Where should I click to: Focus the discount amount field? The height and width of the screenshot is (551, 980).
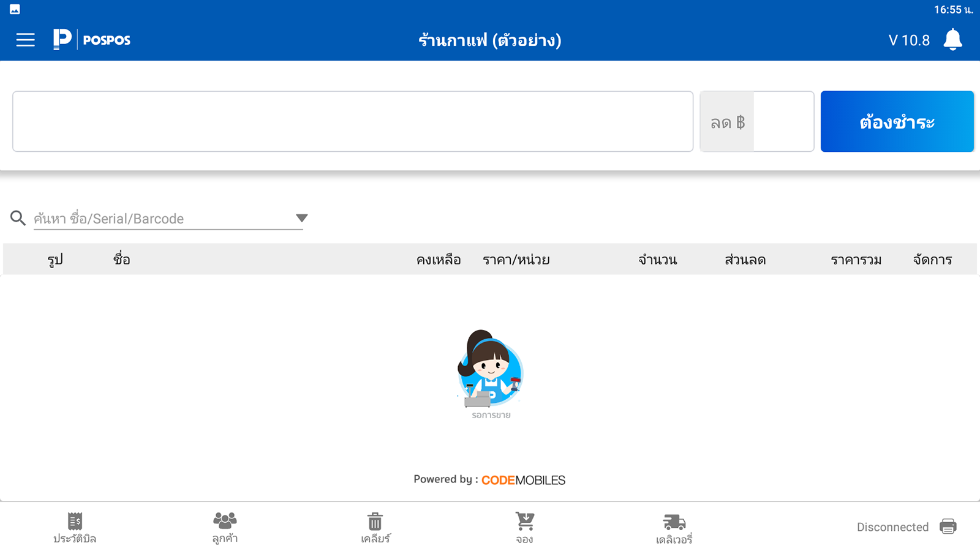point(783,122)
